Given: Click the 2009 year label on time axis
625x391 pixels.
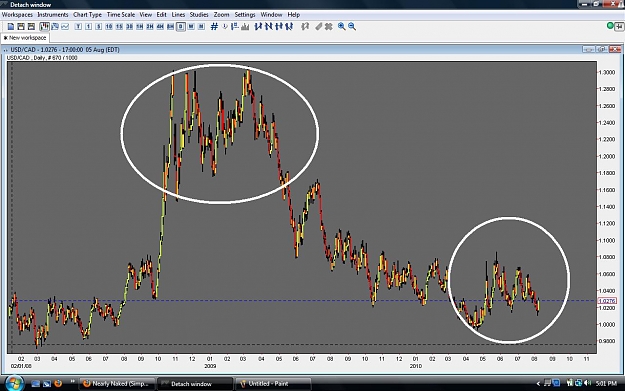Looking at the screenshot, I should 210,366.
